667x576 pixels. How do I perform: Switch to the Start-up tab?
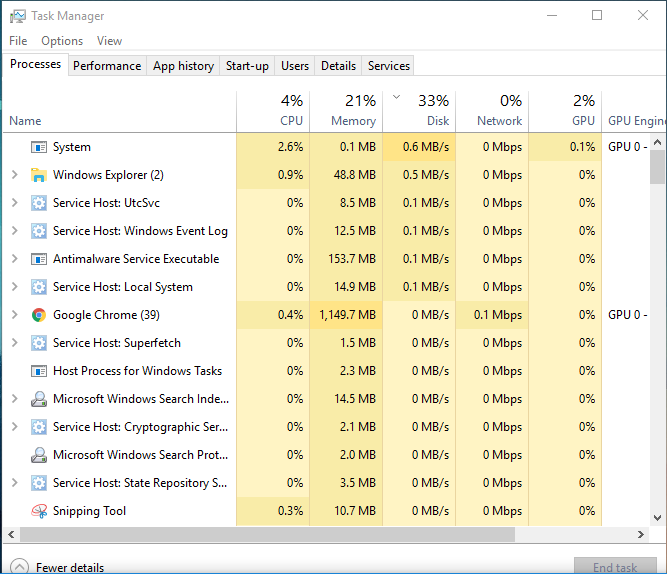tap(247, 66)
